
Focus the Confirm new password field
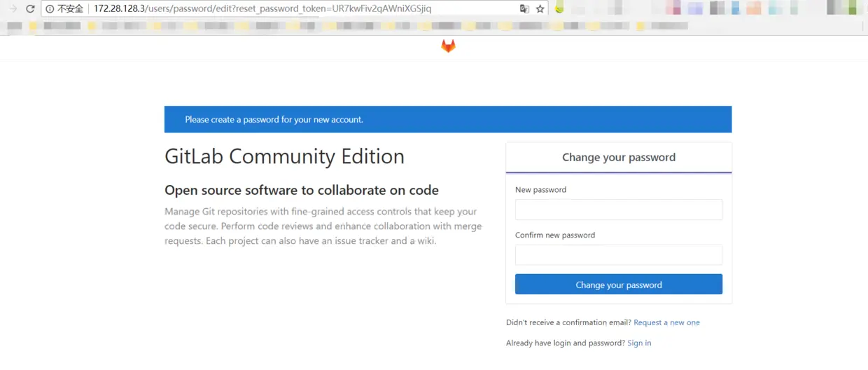tap(619, 255)
